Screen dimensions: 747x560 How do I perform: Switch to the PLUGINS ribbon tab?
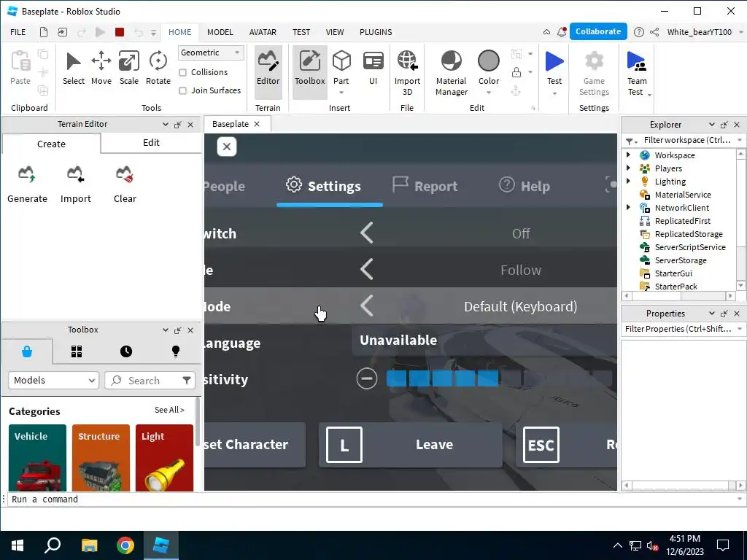pyautogui.click(x=376, y=32)
